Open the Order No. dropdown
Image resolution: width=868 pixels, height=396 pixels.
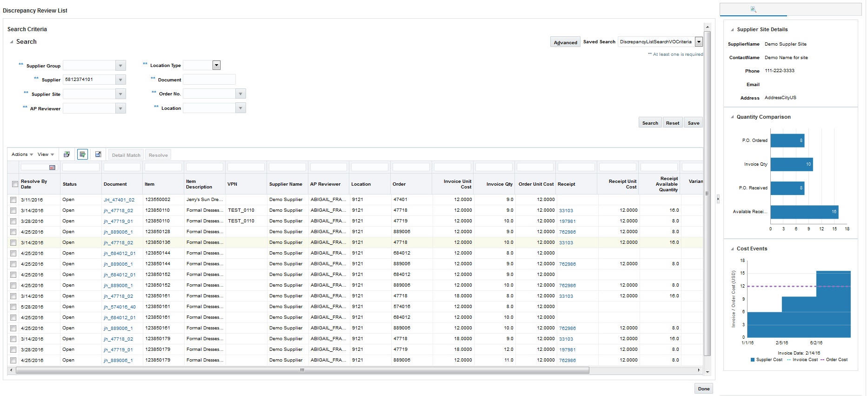tap(240, 94)
